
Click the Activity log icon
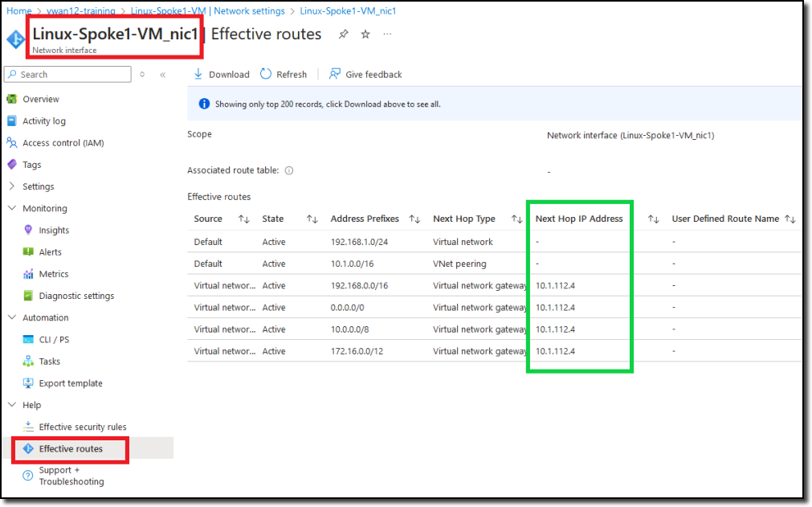tap(12, 121)
